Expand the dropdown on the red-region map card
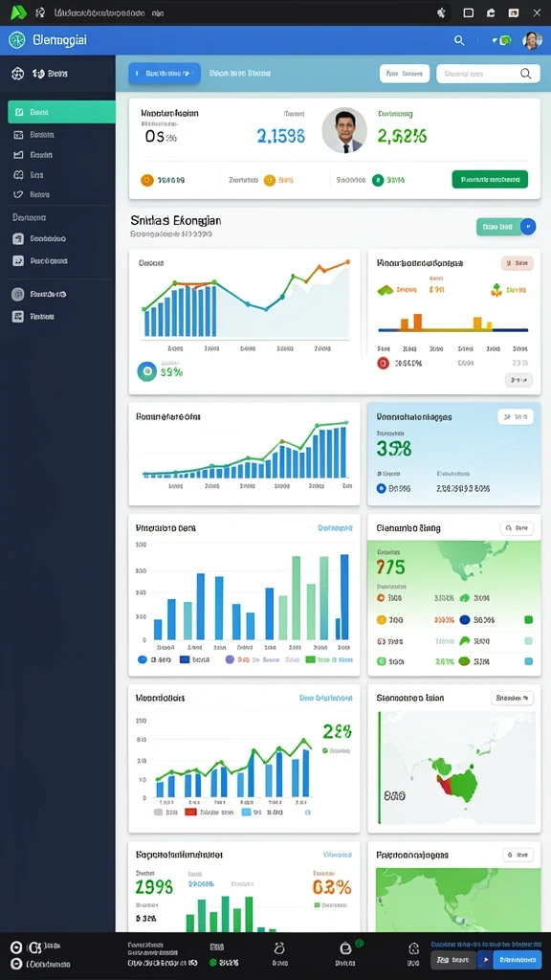The image size is (551, 980). click(x=513, y=698)
